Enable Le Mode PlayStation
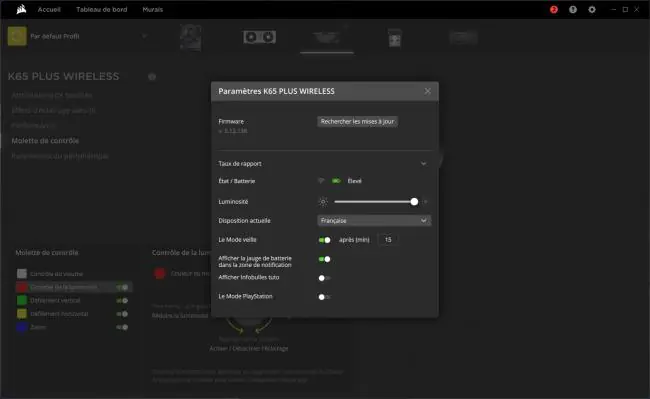 pos(324,297)
